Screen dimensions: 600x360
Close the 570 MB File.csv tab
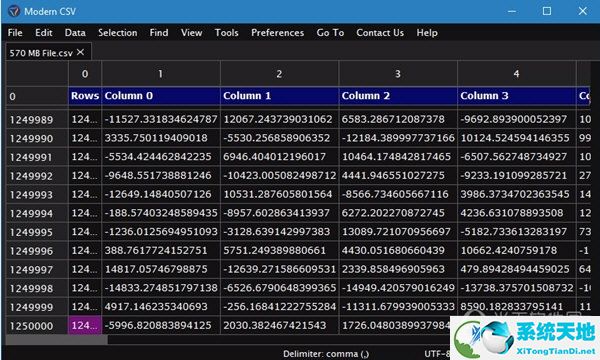pos(80,52)
